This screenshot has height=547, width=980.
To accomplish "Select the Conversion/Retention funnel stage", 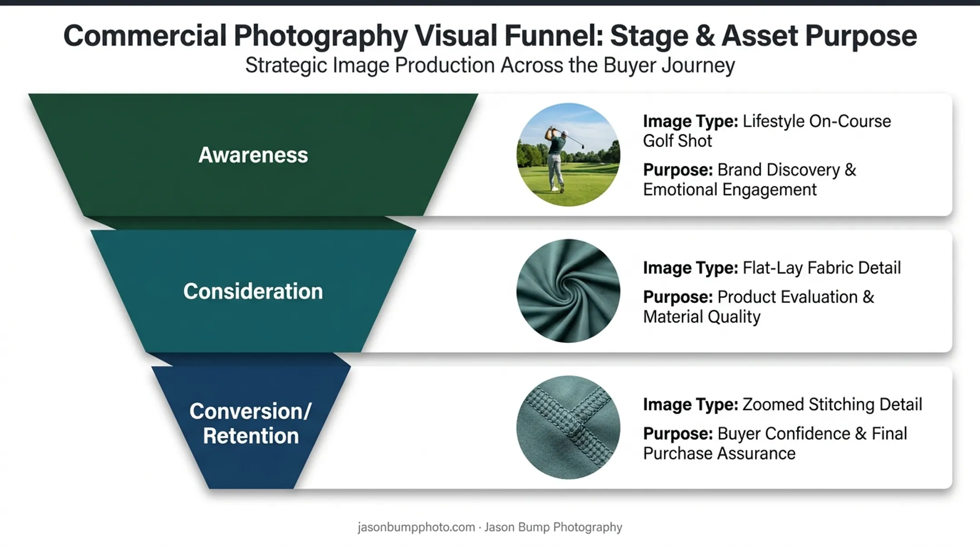I will coord(251,427).
